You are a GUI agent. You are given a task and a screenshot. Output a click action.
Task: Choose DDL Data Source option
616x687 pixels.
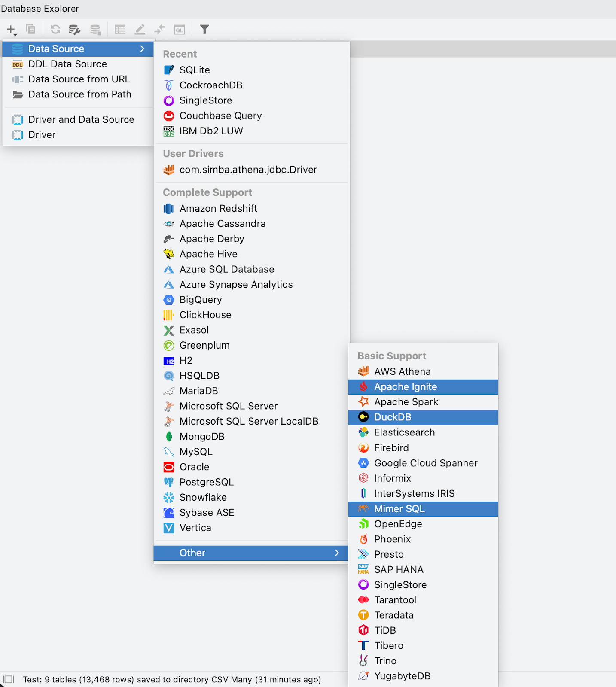pyautogui.click(x=78, y=64)
